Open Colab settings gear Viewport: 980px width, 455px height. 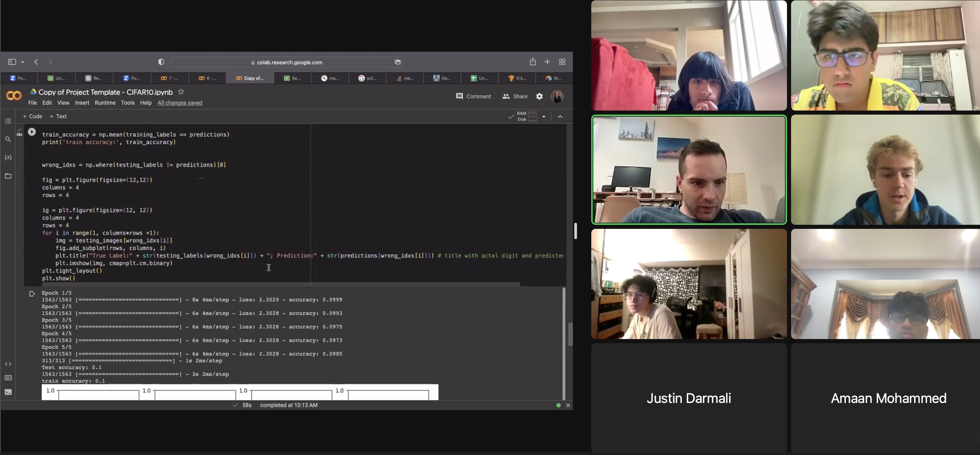coord(540,96)
